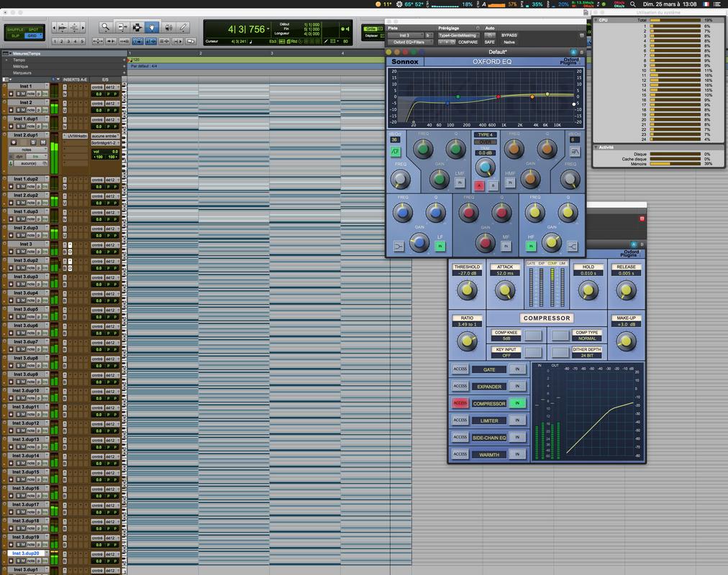Enable the EQ high-cut HF filter icon
The height and width of the screenshot is (575, 728).
click(x=575, y=151)
